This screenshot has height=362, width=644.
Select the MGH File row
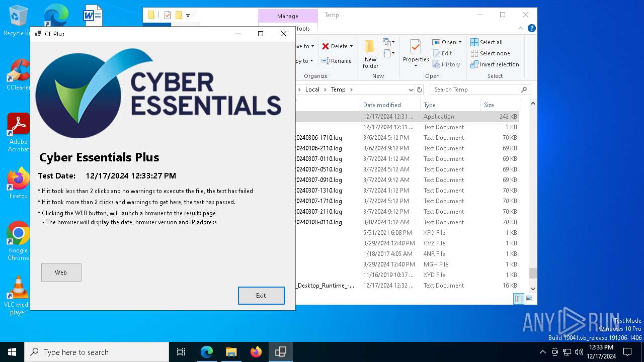pyautogui.click(x=407, y=264)
